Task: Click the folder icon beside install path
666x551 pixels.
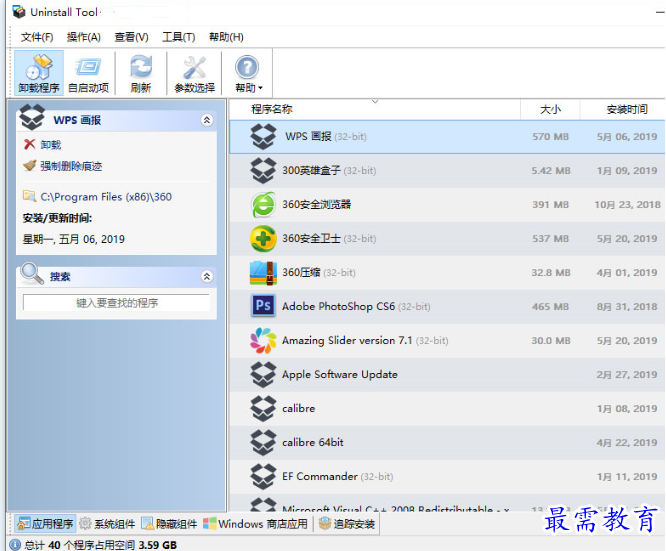Action: tap(29, 196)
